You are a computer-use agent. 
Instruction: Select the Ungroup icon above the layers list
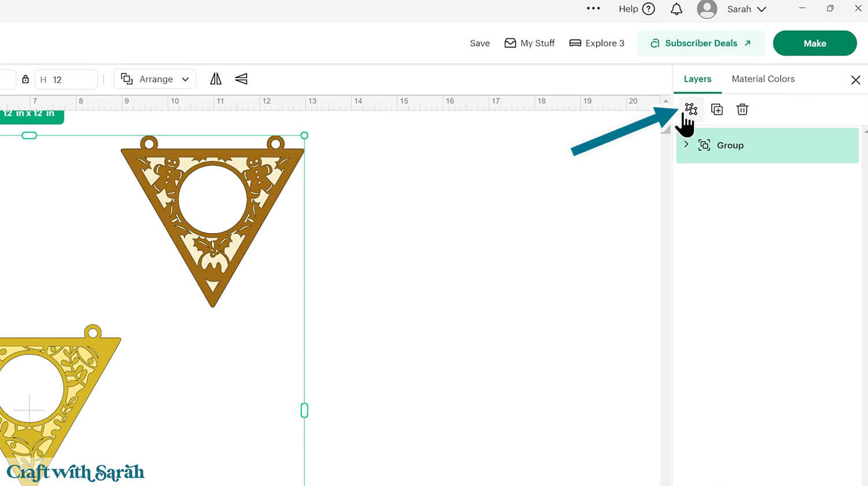(691, 109)
